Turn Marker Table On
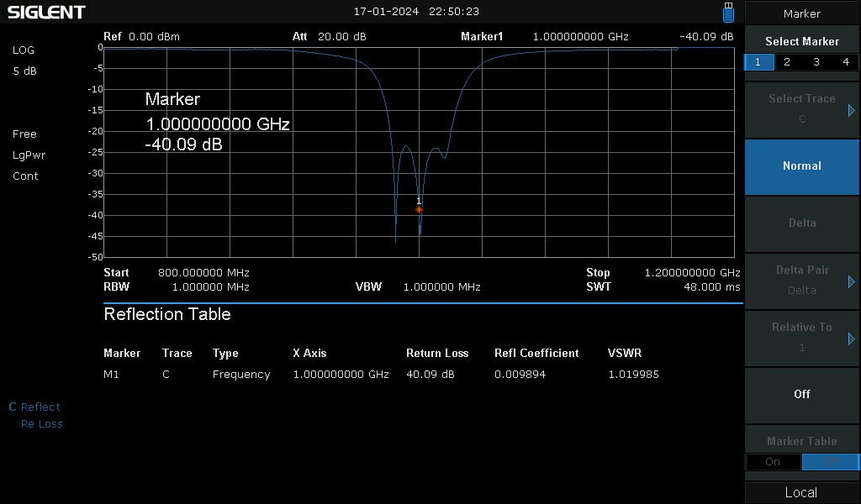861x504 pixels. click(773, 462)
